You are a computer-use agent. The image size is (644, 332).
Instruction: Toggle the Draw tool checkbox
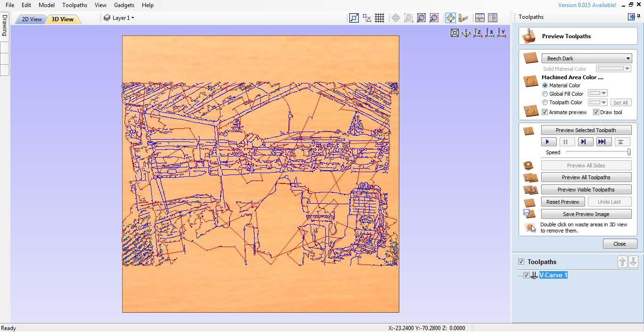click(x=596, y=112)
